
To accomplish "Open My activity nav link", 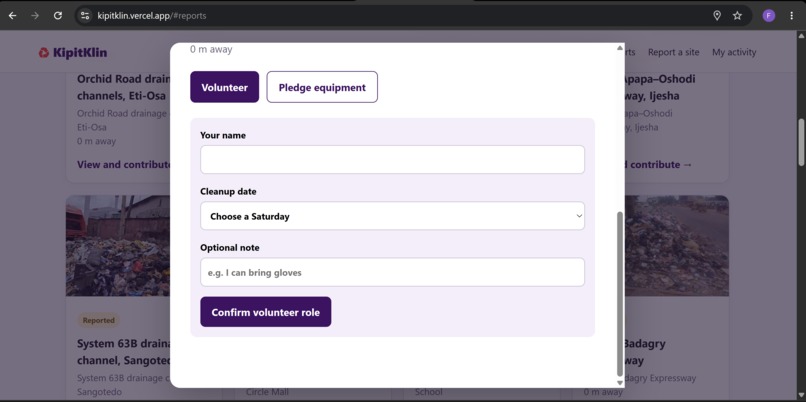I will [734, 52].
